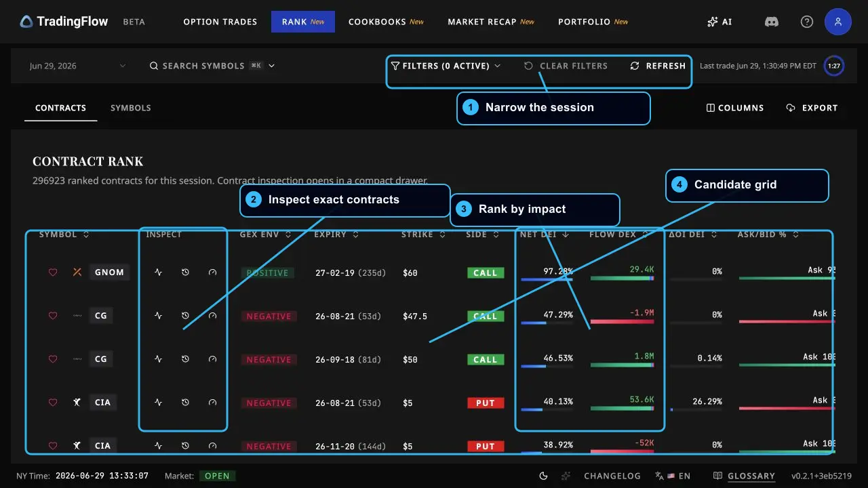
Task: Open activity chart for CIA 53d put
Action: [159, 403]
